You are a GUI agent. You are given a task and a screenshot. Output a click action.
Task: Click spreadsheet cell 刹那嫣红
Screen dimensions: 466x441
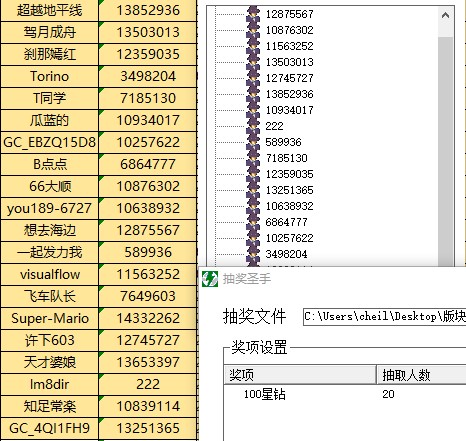click(x=49, y=54)
